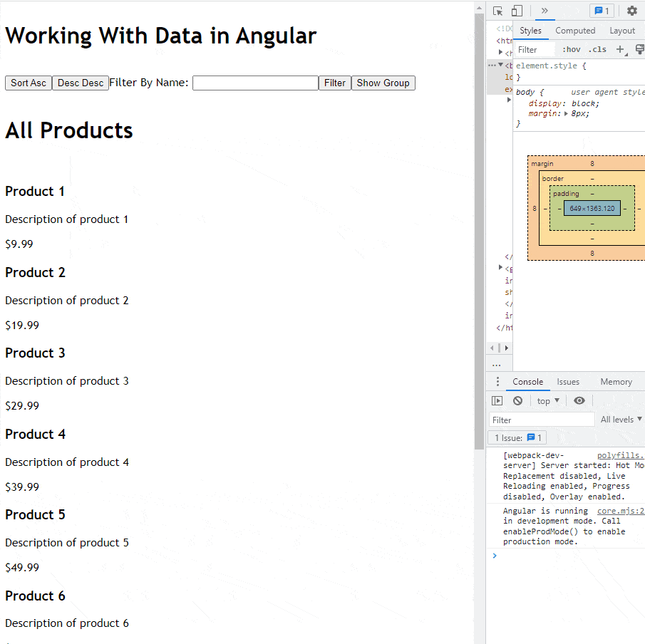Click the display: block declaration
This screenshot has width=645, height=644.
point(564,103)
